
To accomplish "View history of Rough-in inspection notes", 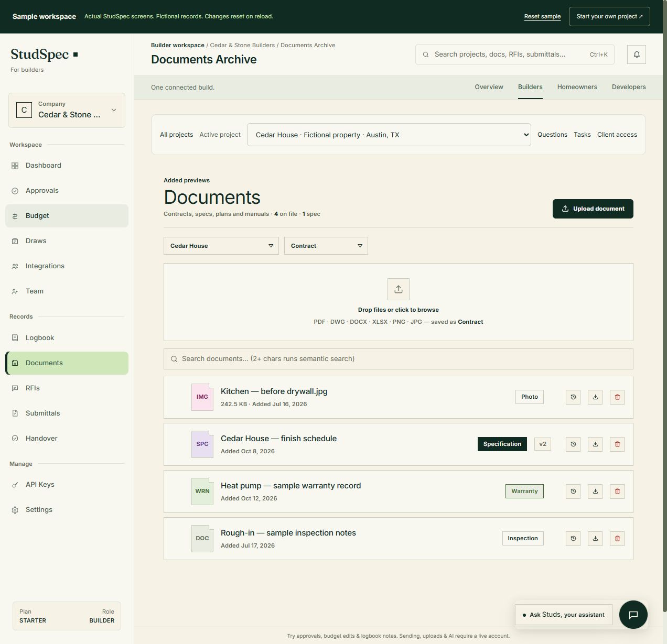I will 573,539.
